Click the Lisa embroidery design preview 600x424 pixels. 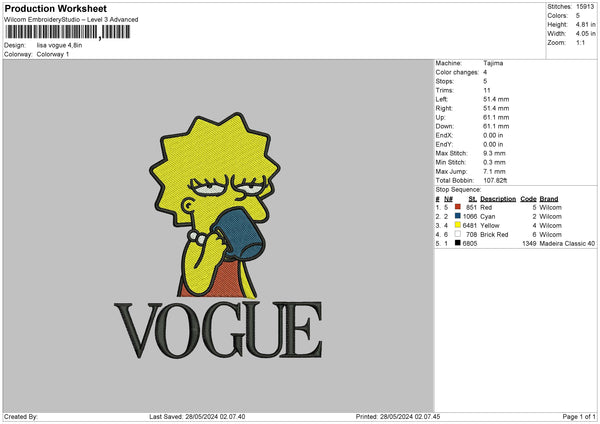[215, 205]
